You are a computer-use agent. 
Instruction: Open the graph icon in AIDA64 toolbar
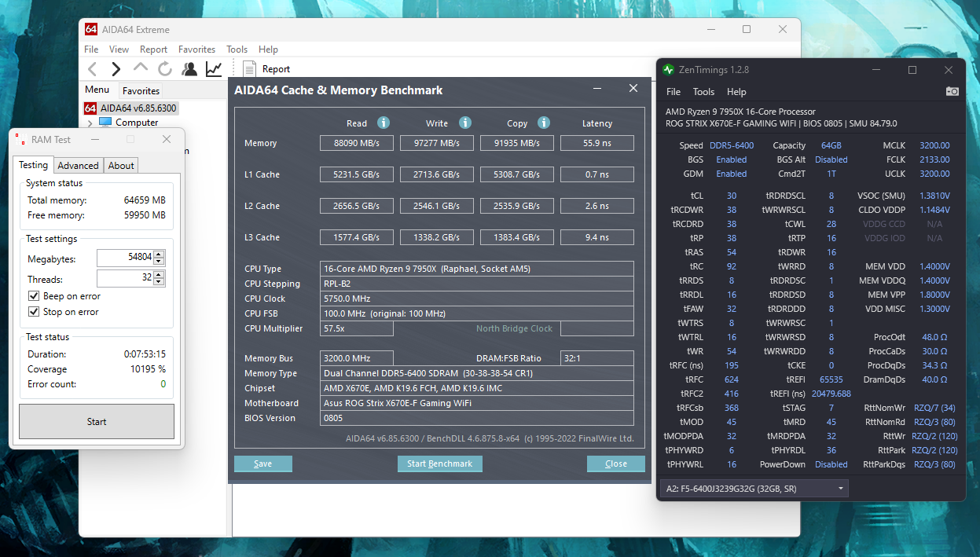coord(214,69)
